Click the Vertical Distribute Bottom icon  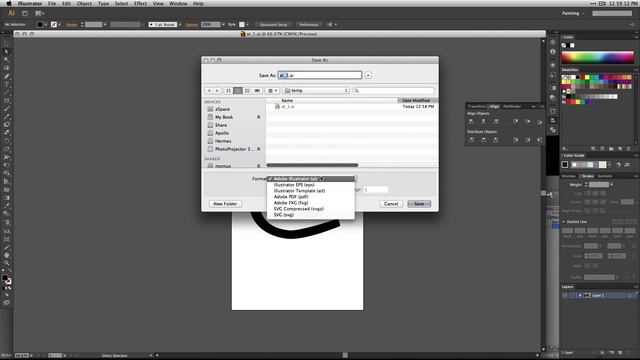496,140
